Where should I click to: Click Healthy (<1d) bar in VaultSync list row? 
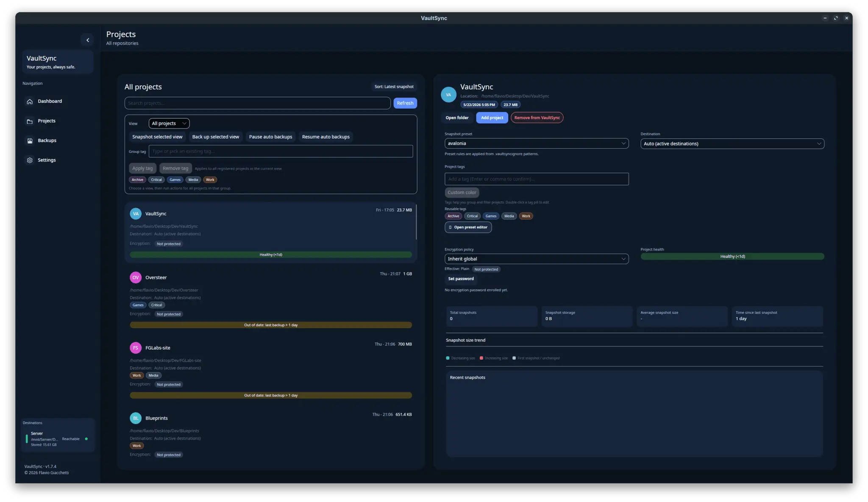point(271,255)
